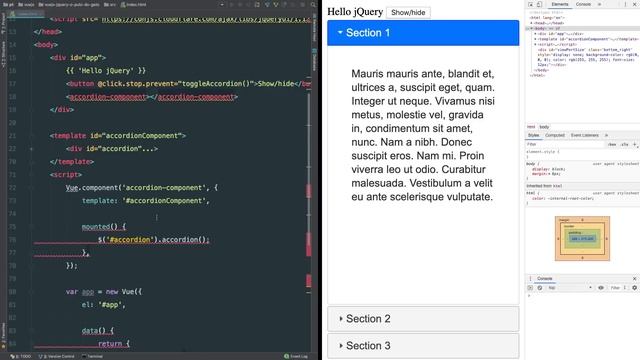Click the Filter field in Styles pane
Viewport: 640px width, 360px height.
tap(565, 144)
